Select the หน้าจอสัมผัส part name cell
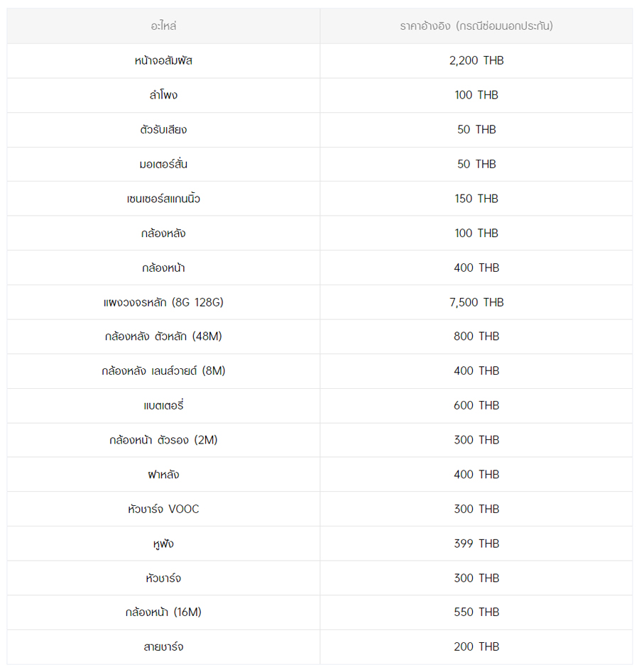Image resolution: width=639 pixels, height=672 pixels. (x=163, y=61)
